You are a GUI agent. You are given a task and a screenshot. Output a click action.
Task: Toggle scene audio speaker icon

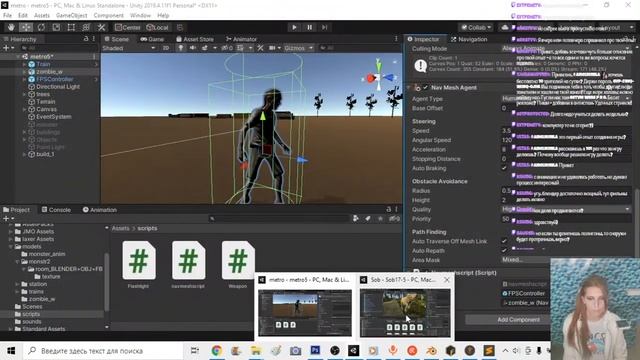pyautogui.click(x=192, y=48)
